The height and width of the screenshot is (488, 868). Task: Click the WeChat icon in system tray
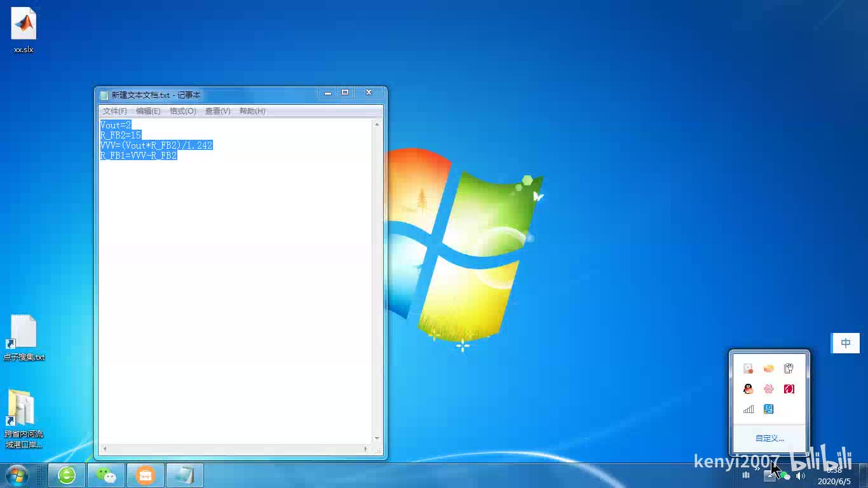785,476
